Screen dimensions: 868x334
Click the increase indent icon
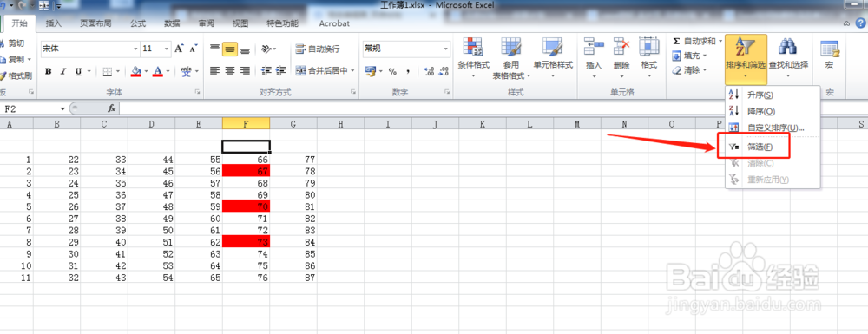(280, 71)
